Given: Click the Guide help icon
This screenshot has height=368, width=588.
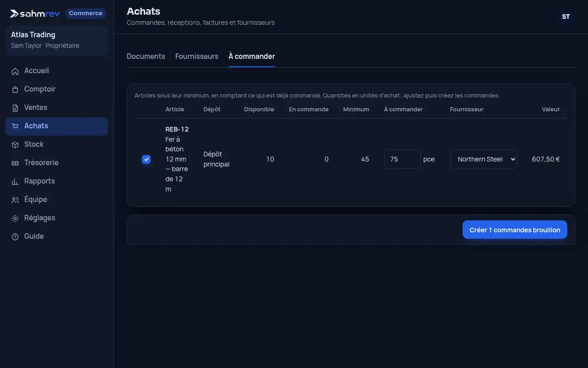Looking at the screenshot, I should pos(15,236).
